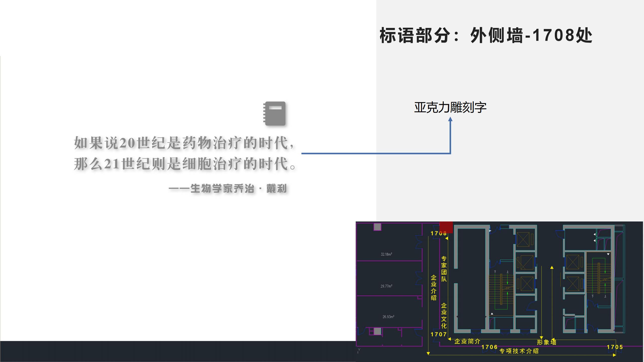The height and width of the screenshot is (362, 644).
Task: Select the blue arrowhead under 亚克力雕刻字
Action: pos(450,120)
